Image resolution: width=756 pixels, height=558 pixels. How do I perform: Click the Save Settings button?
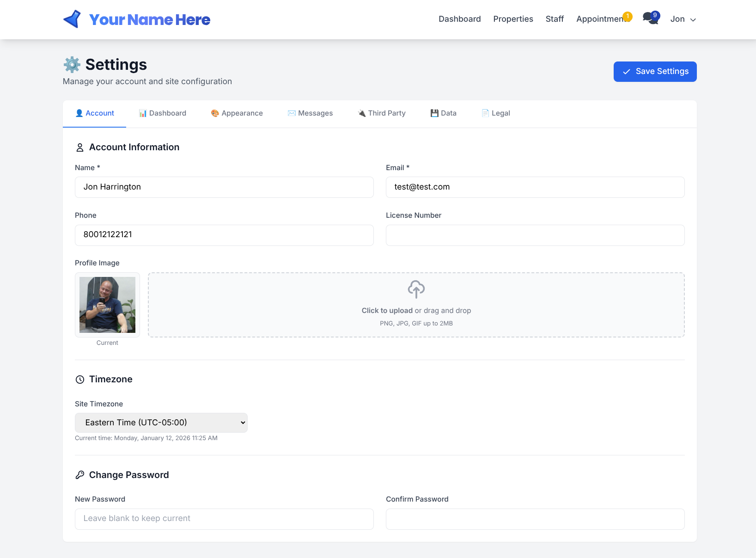[655, 71]
